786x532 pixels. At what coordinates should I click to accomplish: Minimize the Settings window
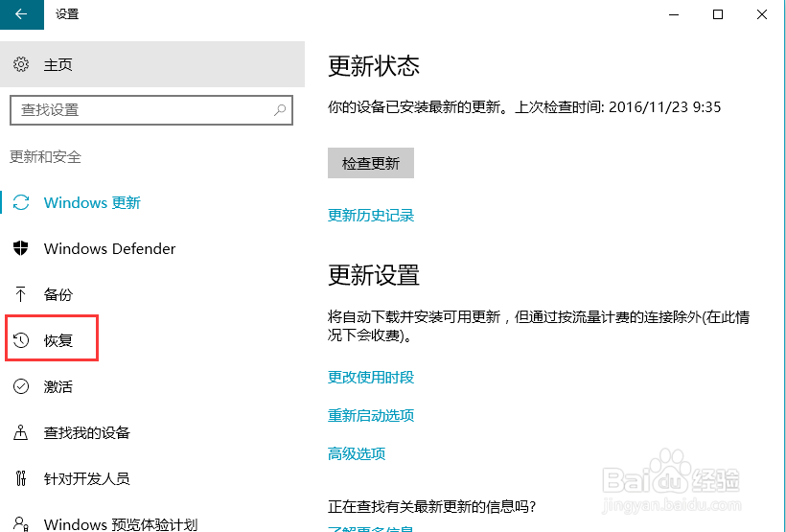[674, 14]
